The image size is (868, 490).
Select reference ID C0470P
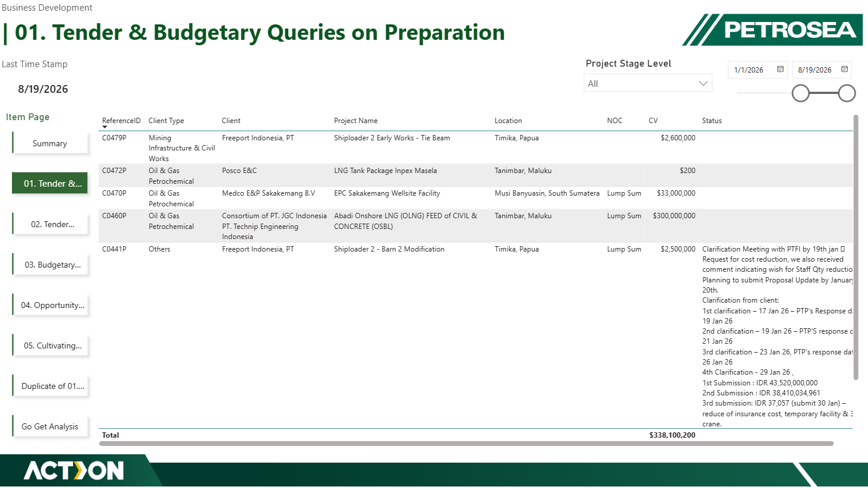pos(114,193)
